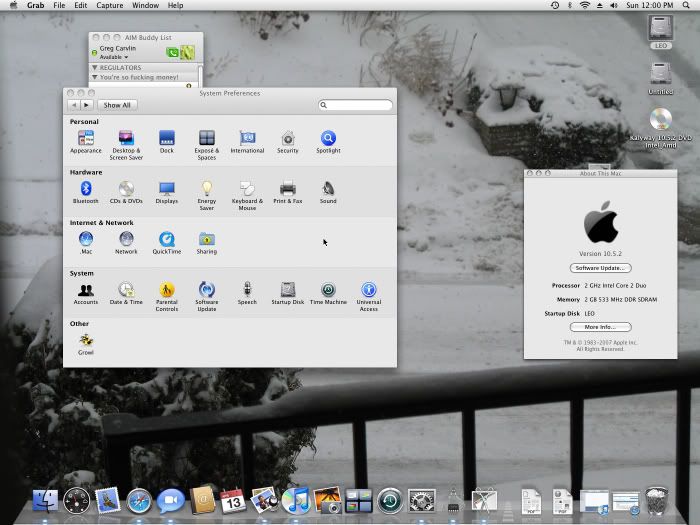Open the Sharing preference pane
This screenshot has height=525, width=700.
207,243
